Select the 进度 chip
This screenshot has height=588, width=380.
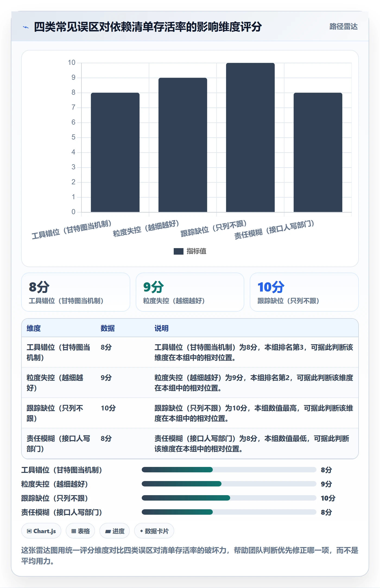115,531
